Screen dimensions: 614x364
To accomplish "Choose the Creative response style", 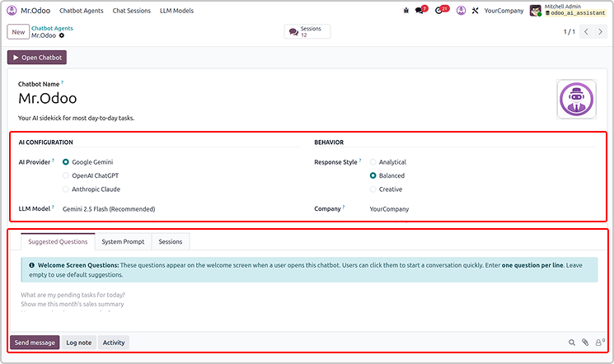I will tap(373, 189).
